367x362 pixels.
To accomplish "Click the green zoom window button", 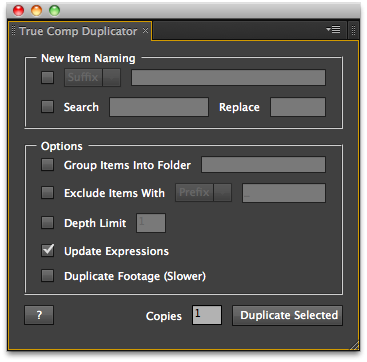I will click(54, 11).
